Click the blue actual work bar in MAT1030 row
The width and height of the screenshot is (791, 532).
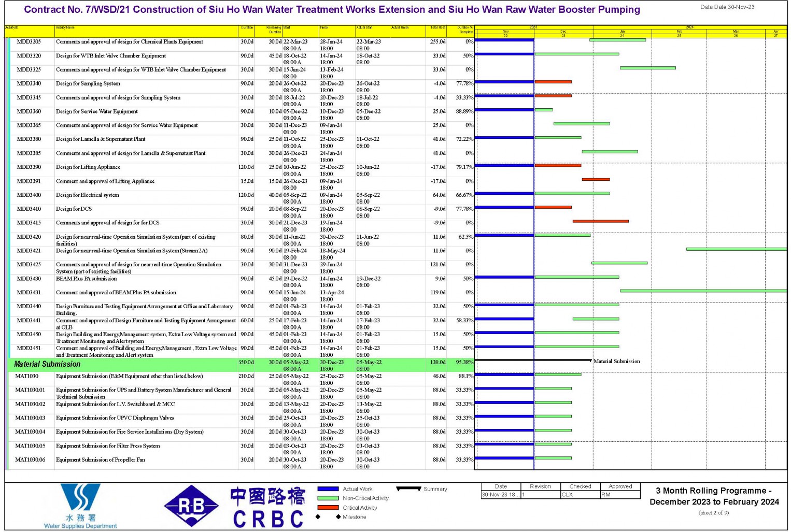pos(504,375)
